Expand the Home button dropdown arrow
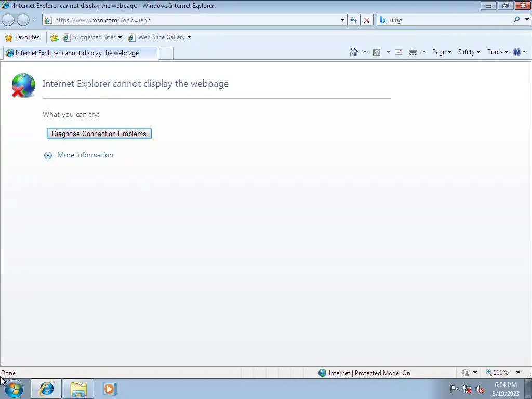Image resolution: width=532 pixels, height=399 pixels. [x=365, y=52]
